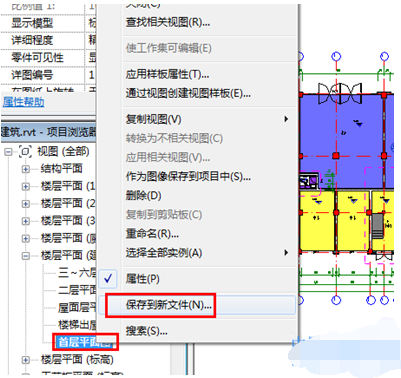Collapse the 视图 (全部) root node

8,152
